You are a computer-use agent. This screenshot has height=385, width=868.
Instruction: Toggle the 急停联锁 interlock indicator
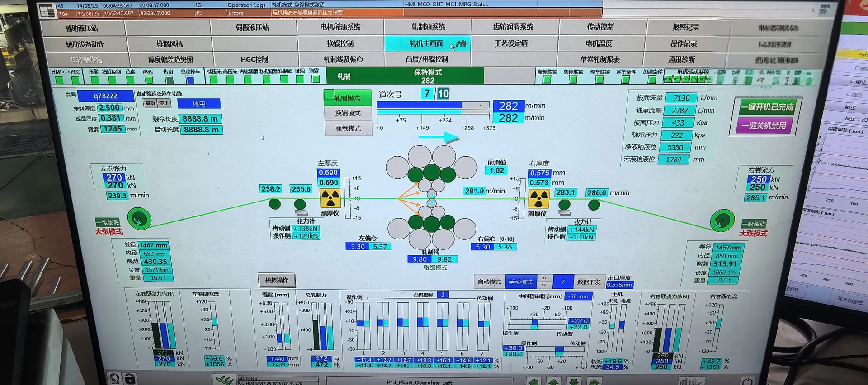[x=547, y=80]
